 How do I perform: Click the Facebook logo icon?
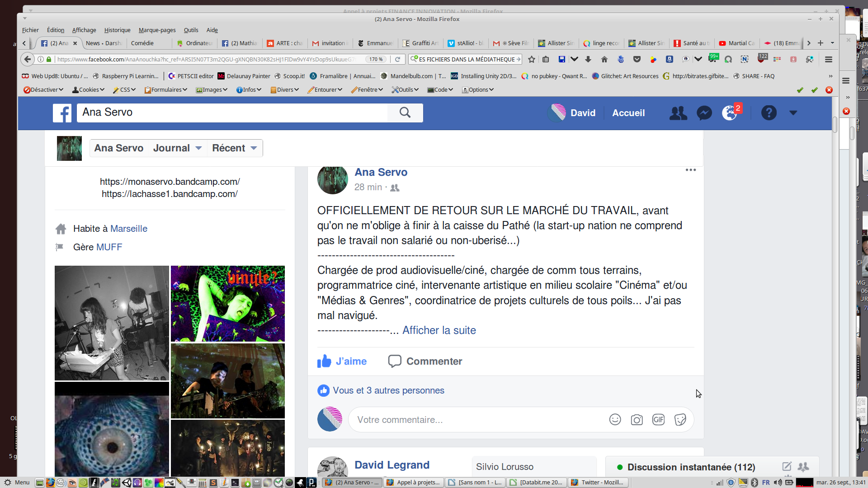(62, 113)
